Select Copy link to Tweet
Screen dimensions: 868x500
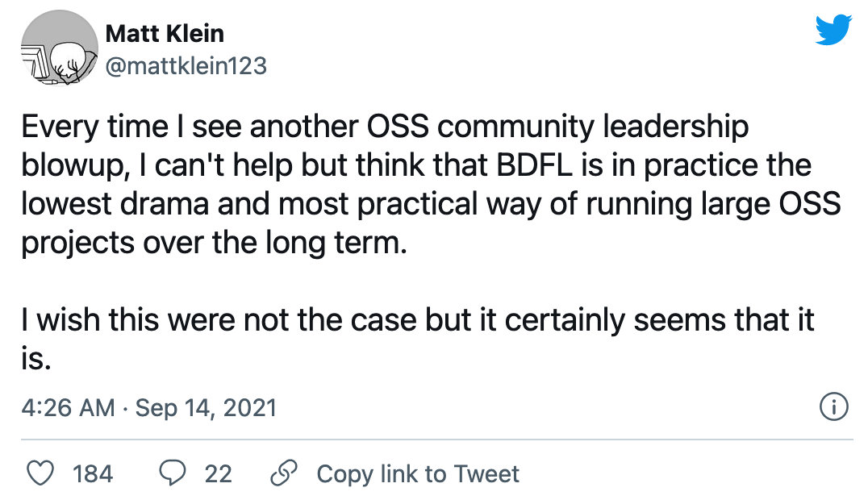coord(418,473)
